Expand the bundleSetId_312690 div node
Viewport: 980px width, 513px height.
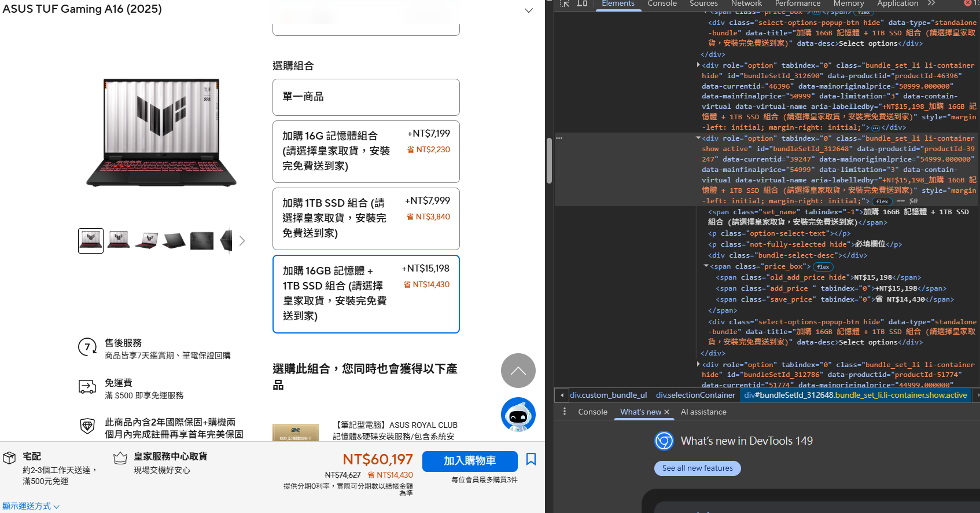click(x=698, y=65)
